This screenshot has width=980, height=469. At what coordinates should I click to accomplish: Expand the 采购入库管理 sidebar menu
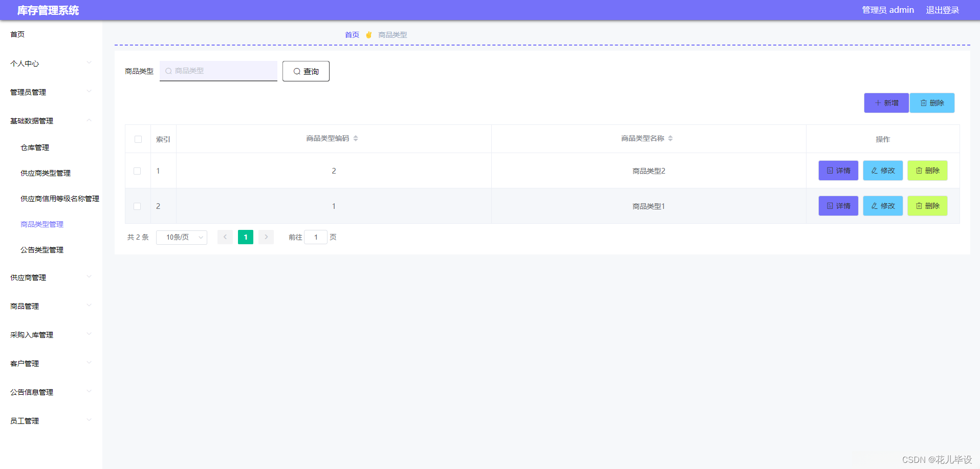click(51, 335)
